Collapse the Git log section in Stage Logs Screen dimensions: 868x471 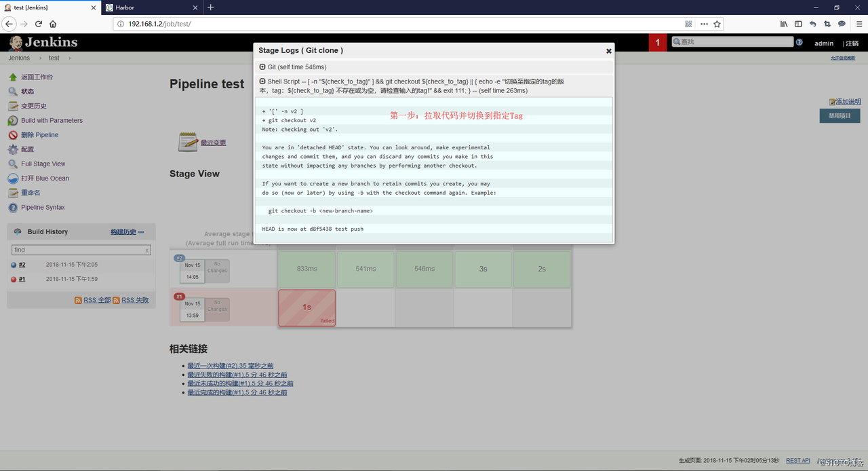tap(262, 67)
